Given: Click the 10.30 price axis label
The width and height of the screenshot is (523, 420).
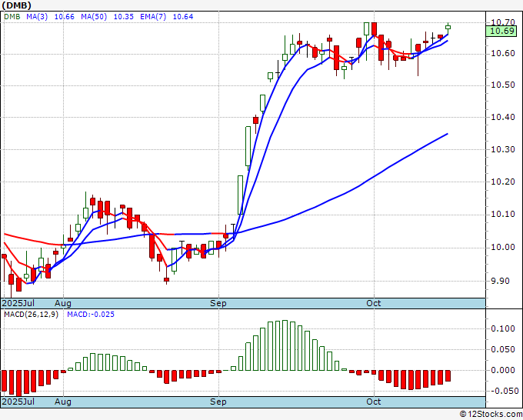Looking at the screenshot, I should tap(503, 149).
